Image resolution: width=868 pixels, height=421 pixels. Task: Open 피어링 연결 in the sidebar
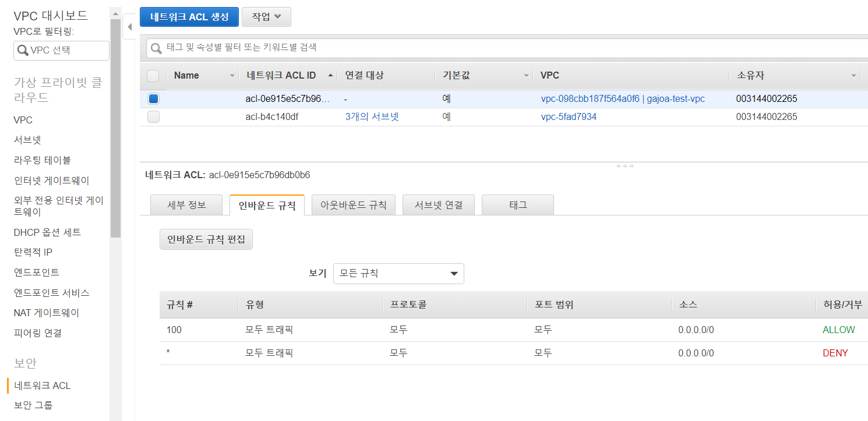(x=38, y=334)
